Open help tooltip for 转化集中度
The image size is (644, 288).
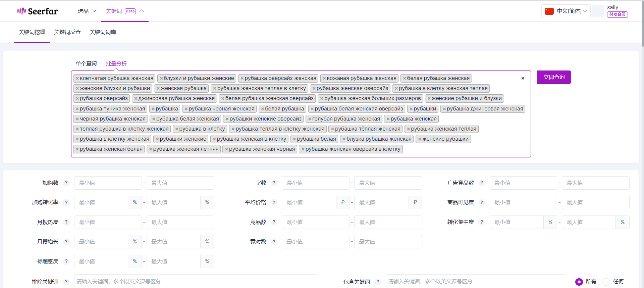pyautogui.click(x=482, y=222)
